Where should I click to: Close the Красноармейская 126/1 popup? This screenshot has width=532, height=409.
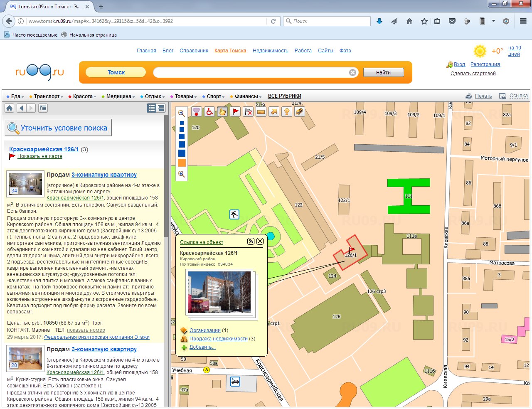pyautogui.click(x=260, y=241)
